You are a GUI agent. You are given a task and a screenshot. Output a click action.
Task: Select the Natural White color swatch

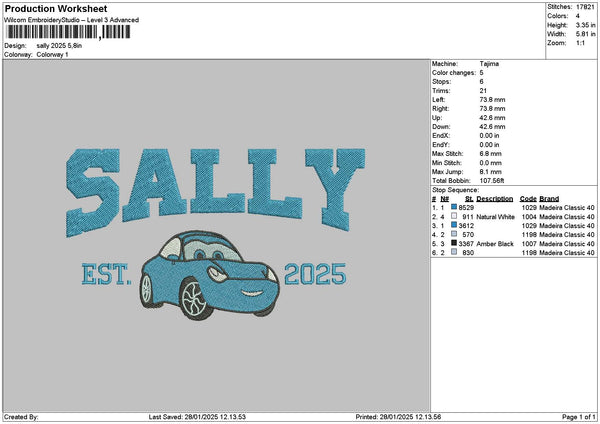click(455, 216)
